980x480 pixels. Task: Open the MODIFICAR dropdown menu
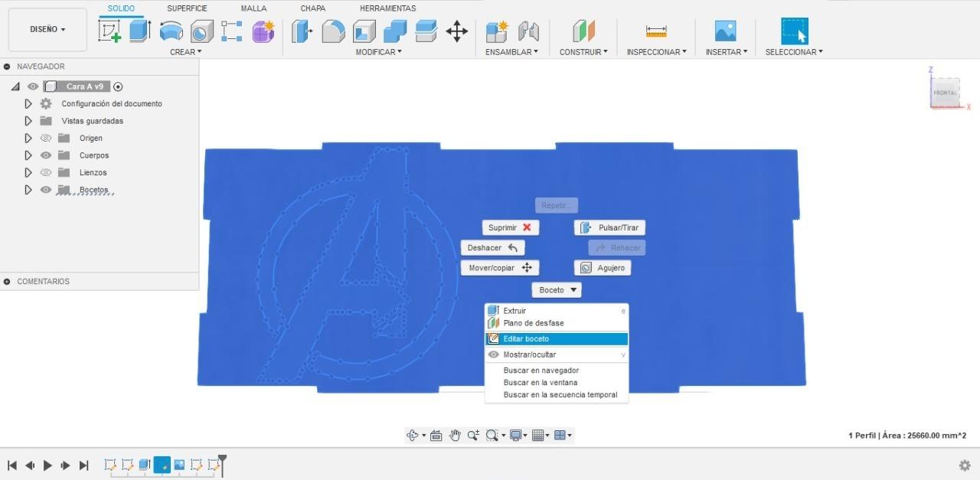pyautogui.click(x=378, y=52)
